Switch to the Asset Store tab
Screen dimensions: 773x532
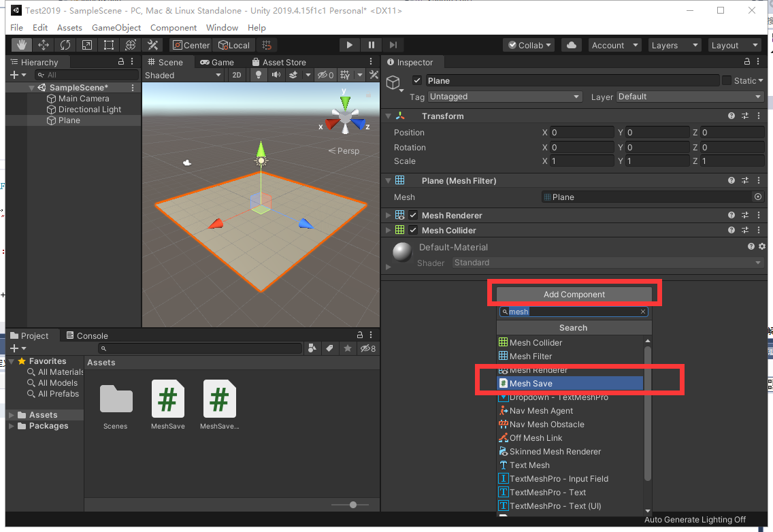click(x=279, y=62)
